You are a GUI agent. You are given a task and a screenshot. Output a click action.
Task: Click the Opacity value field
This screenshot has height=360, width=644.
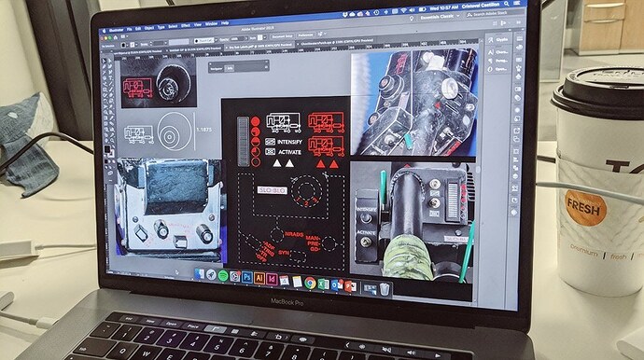(x=237, y=38)
